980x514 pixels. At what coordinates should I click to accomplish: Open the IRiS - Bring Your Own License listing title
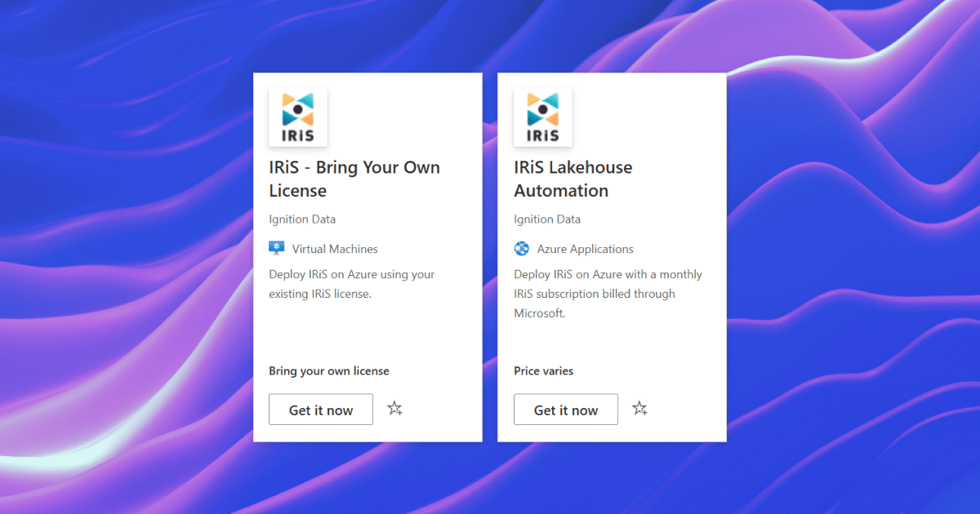click(354, 179)
